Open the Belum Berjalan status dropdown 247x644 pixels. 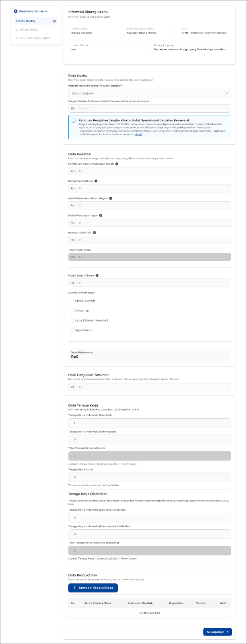150,93
